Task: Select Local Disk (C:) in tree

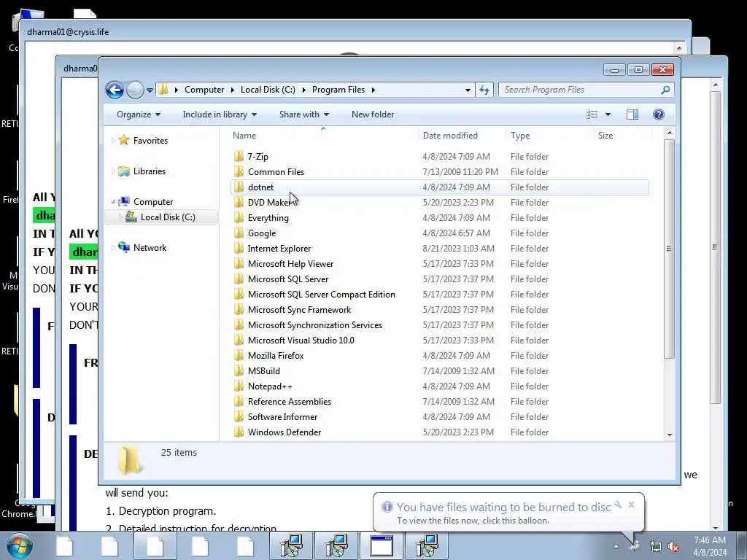Action: pos(168,217)
